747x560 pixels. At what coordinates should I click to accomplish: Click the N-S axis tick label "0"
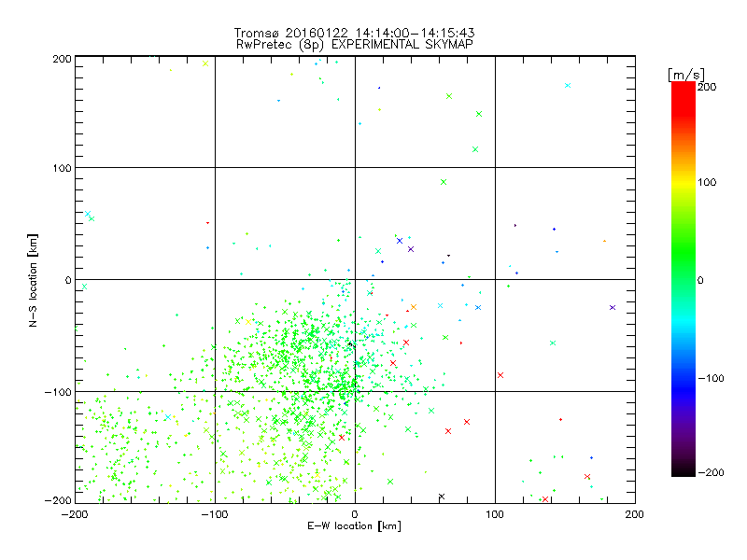(x=68, y=280)
